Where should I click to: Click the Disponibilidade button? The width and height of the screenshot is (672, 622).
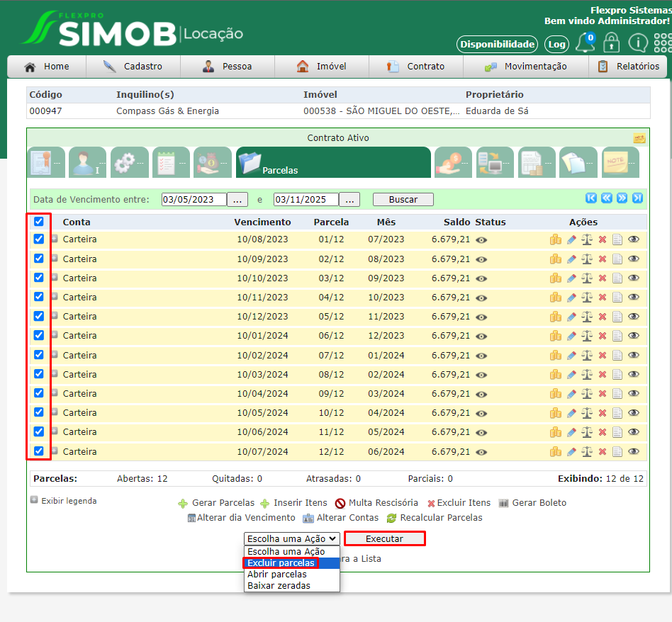pos(497,44)
